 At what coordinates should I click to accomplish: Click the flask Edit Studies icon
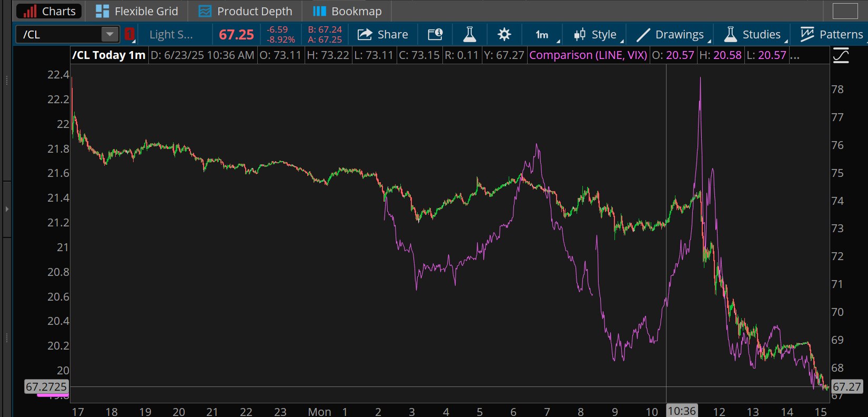[469, 35]
